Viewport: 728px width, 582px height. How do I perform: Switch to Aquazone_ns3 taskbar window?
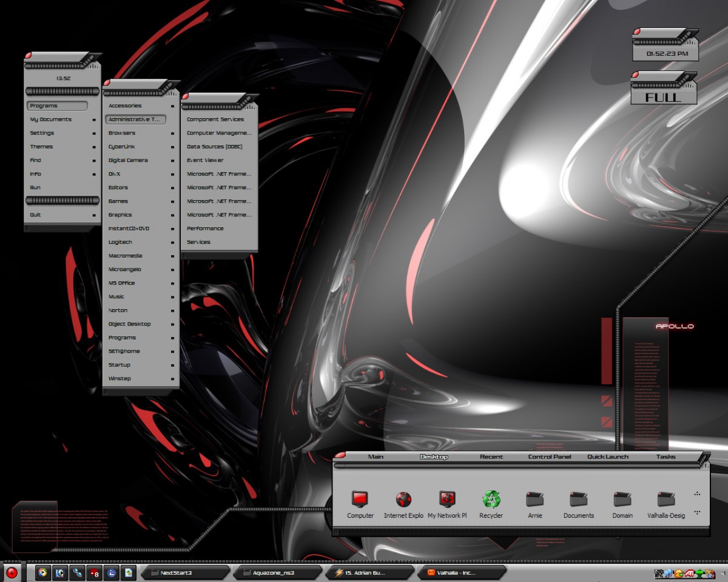click(277, 572)
